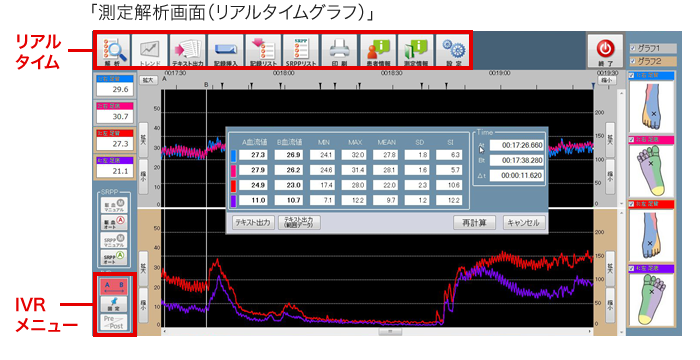Click the 再計算 recalculate button
The width and height of the screenshot is (700, 360).
tap(474, 222)
